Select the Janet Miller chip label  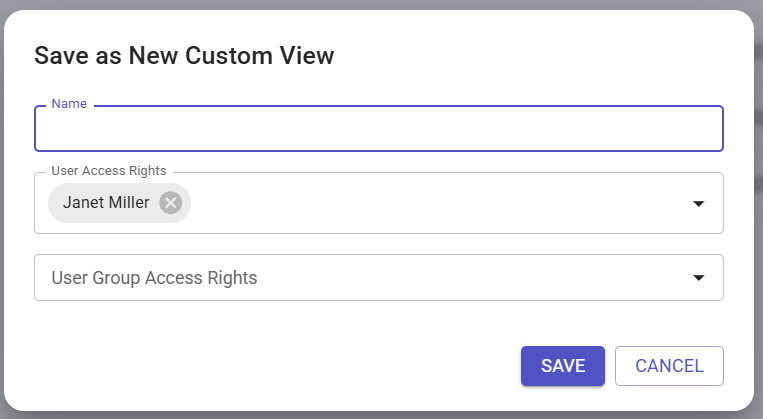[x=106, y=202]
